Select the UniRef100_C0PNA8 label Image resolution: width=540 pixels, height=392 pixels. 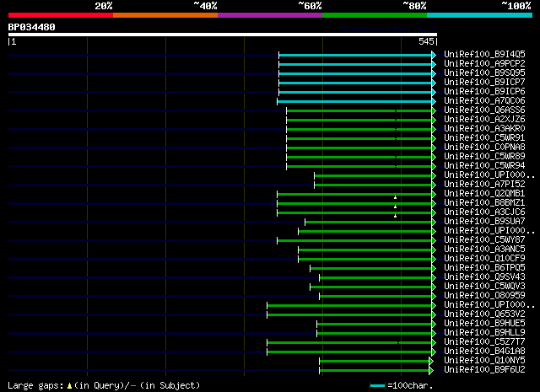click(x=484, y=147)
